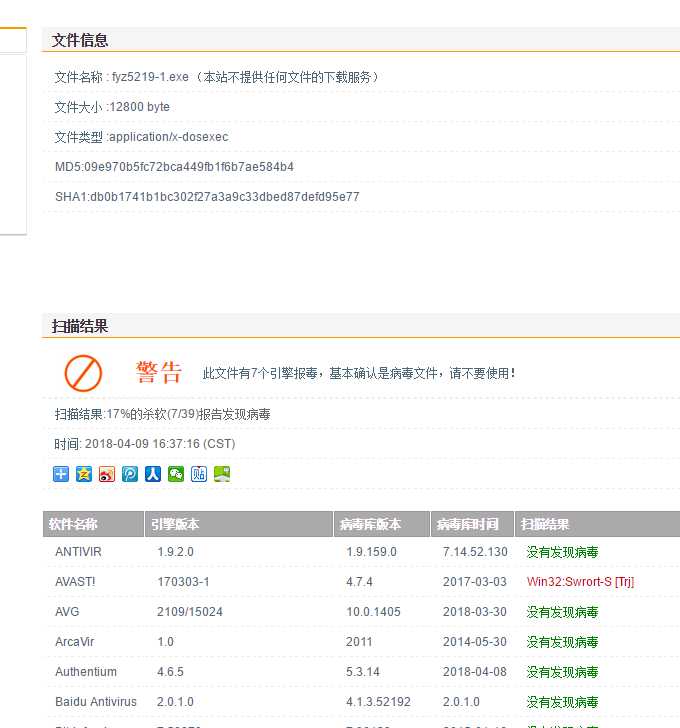Open the blue plus more-share icon
This screenshot has width=680, height=728.
[x=61, y=474]
